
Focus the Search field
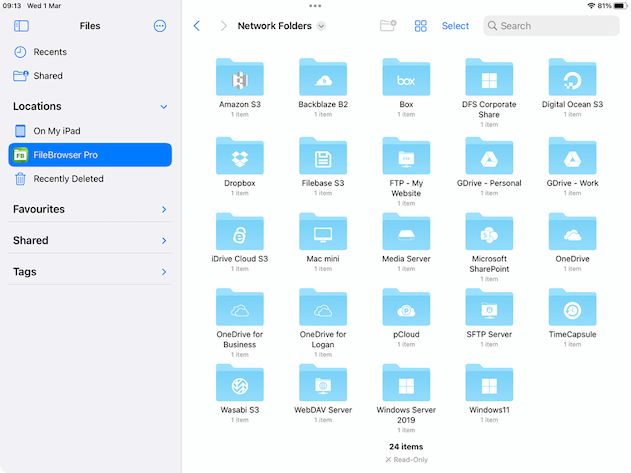[x=551, y=26]
